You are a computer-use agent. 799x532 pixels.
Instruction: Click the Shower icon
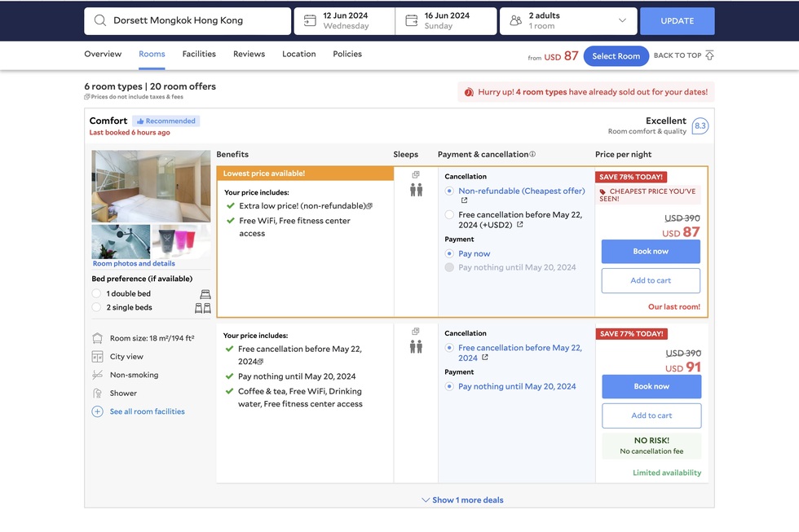tap(97, 394)
